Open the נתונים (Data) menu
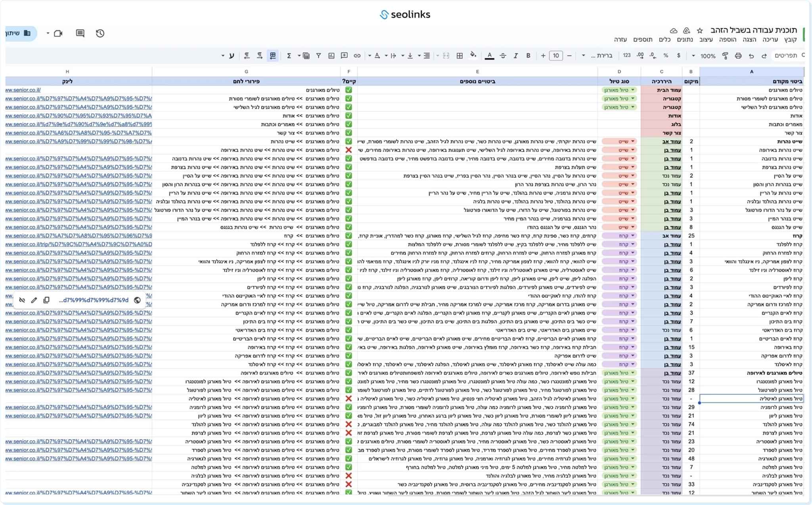The height and width of the screenshot is (505, 812). point(685,40)
